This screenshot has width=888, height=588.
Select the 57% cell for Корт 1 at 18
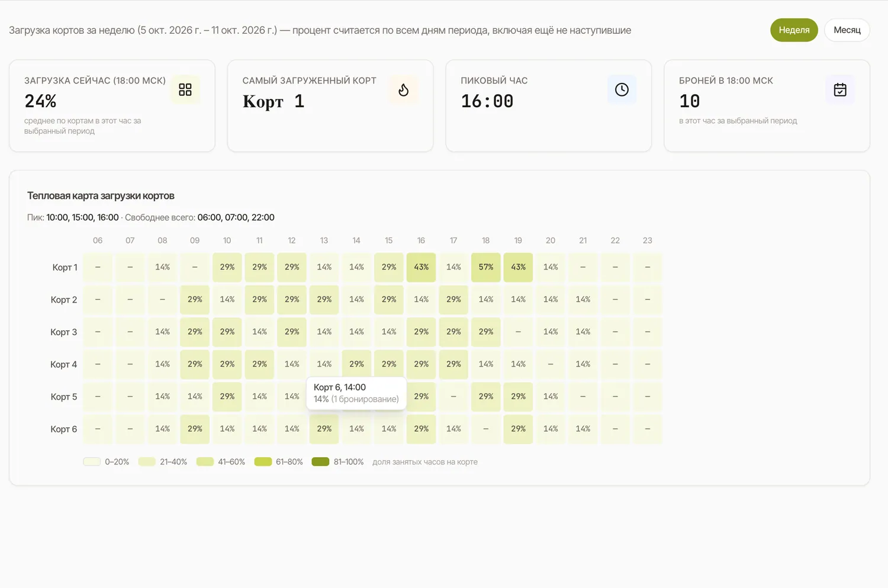486,267
